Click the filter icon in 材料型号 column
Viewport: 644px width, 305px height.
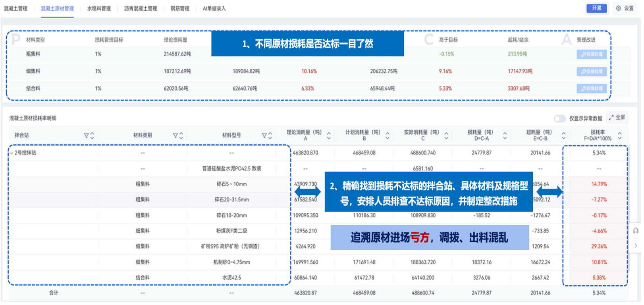[264, 136]
